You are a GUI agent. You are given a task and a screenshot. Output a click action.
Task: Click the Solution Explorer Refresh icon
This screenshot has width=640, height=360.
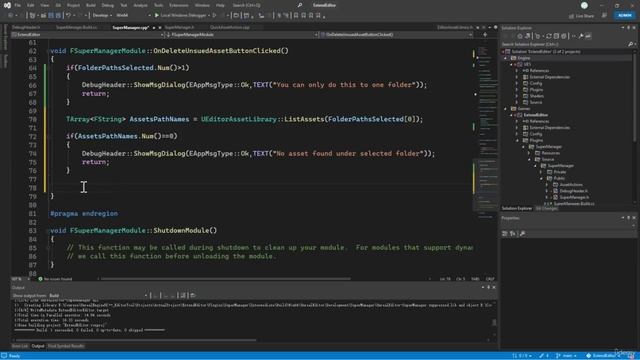click(549, 36)
